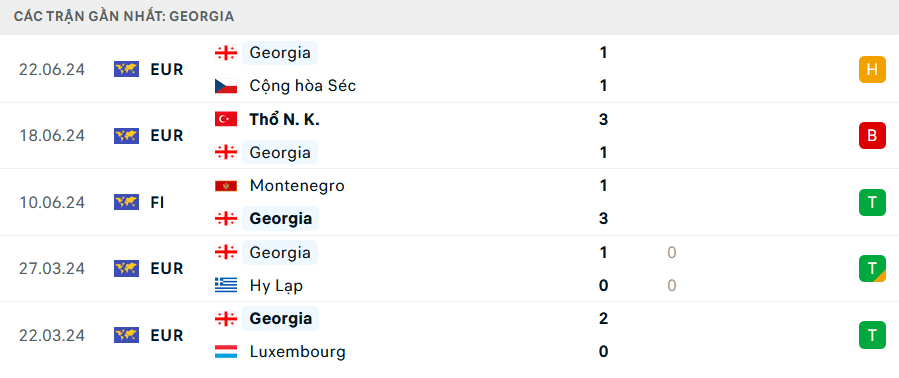Click the Luxembourg flag icon

[226, 352]
